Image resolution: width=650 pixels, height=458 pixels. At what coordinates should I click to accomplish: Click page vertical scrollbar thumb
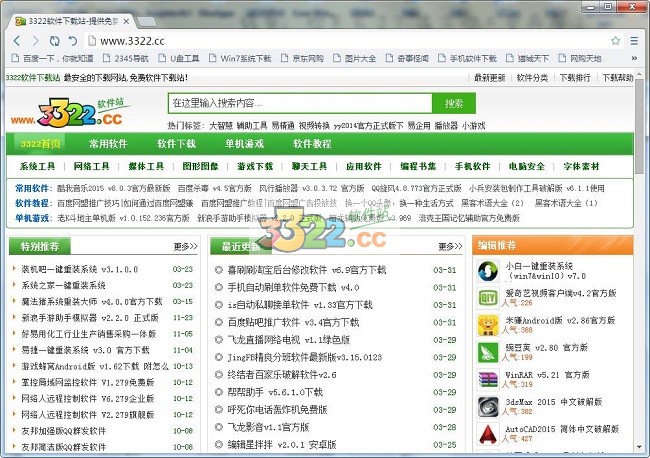click(640, 126)
